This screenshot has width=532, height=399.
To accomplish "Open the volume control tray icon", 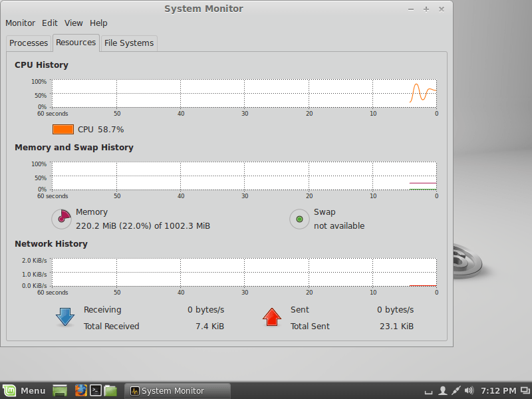I will click(469, 390).
